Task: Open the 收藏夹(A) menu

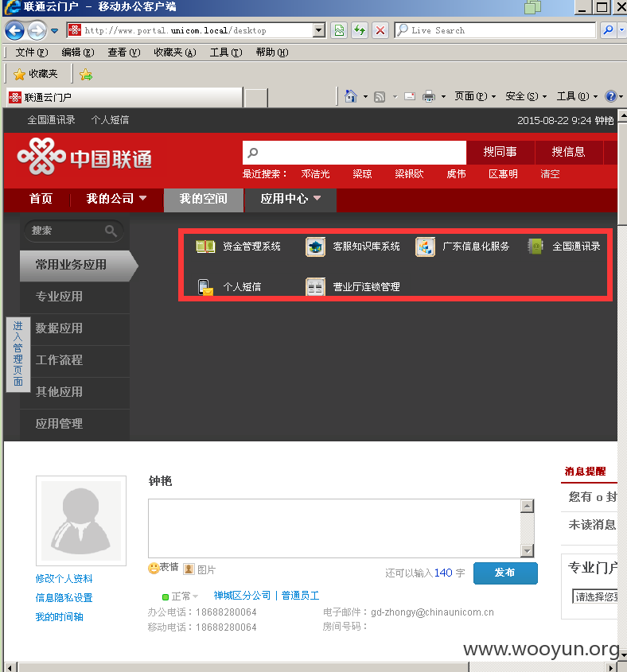Action: [175, 52]
